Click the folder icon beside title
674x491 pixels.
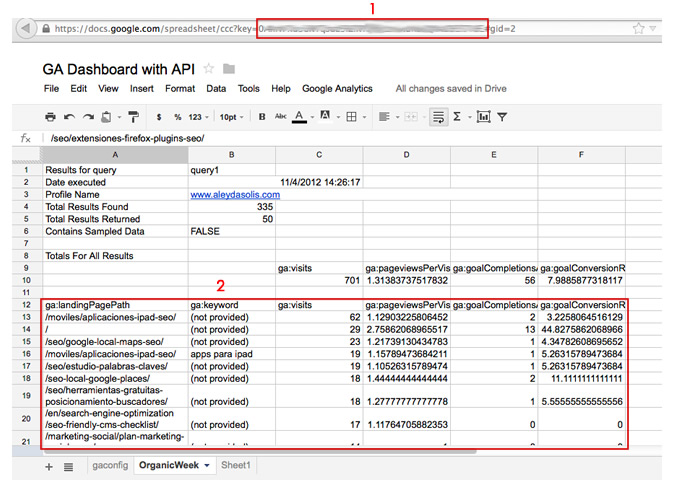[x=229, y=68]
